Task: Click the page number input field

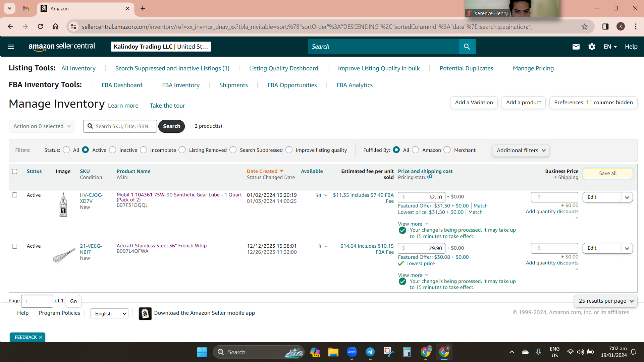Action: coord(37,301)
